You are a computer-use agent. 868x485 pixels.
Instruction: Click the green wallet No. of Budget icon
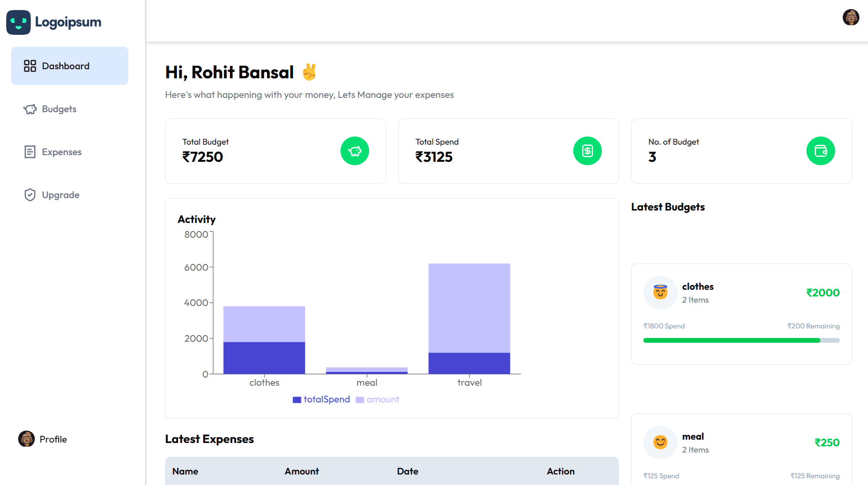pyautogui.click(x=820, y=151)
